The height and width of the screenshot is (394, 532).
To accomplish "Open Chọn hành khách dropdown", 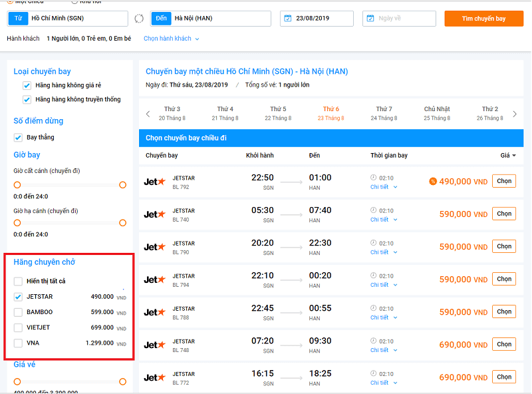I will tap(171, 39).
